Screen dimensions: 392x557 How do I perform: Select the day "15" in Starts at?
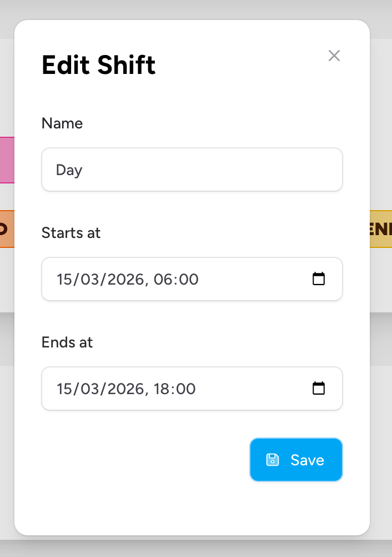pos(65,279)
